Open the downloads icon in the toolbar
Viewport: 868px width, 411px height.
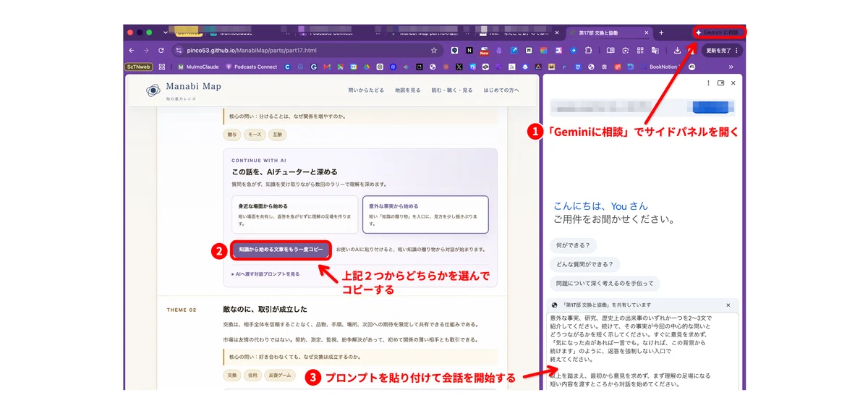pyautogui.click(x=677, y=51)
